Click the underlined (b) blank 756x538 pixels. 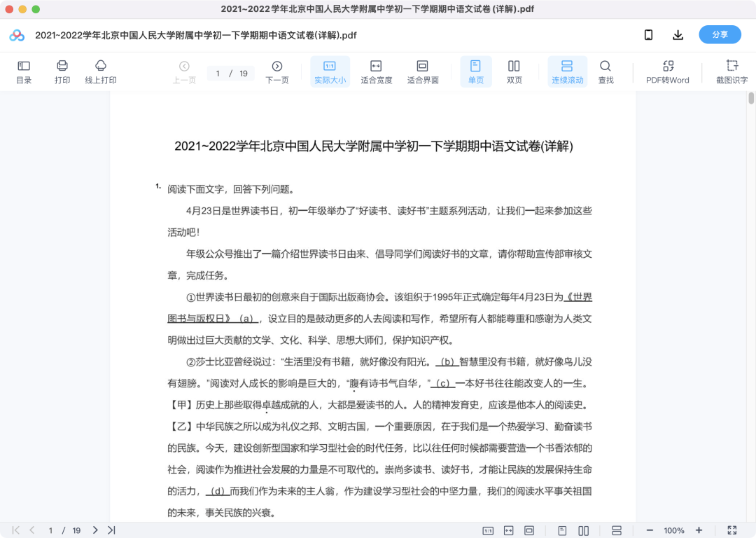447,362
